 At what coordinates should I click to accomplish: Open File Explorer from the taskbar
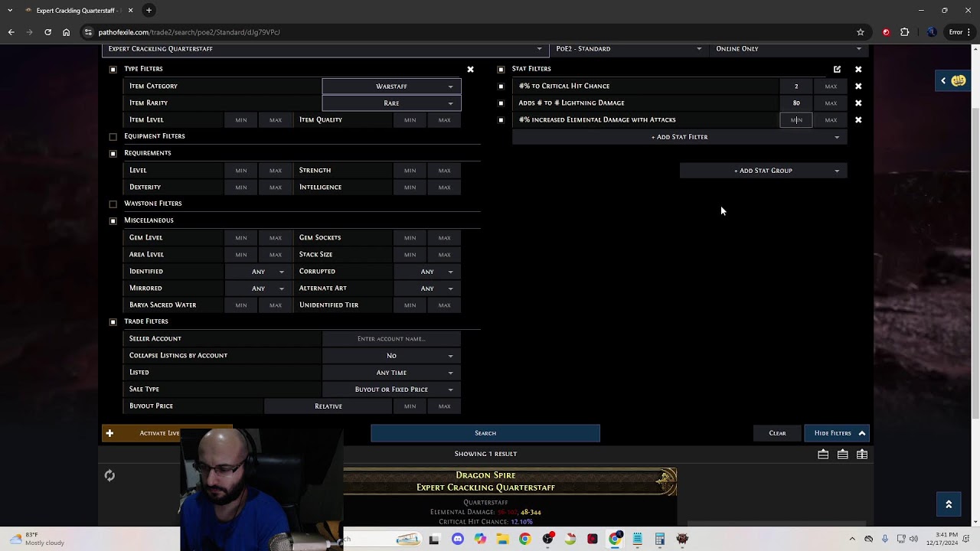(x=502, y=539)
